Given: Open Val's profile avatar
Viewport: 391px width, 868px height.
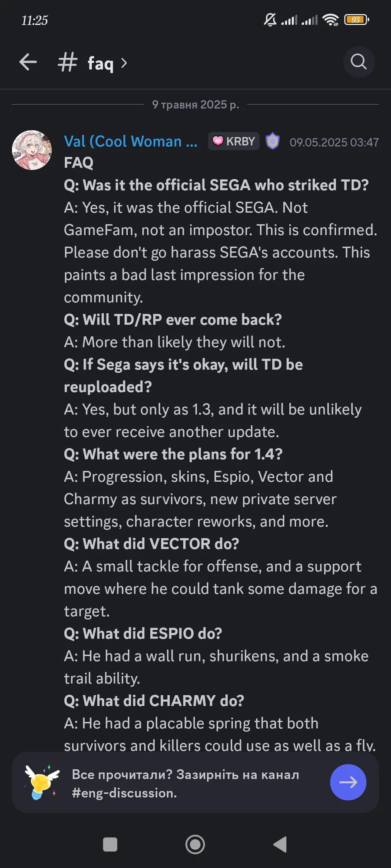Looking at the screenshot, I should (x=32, y=150).
